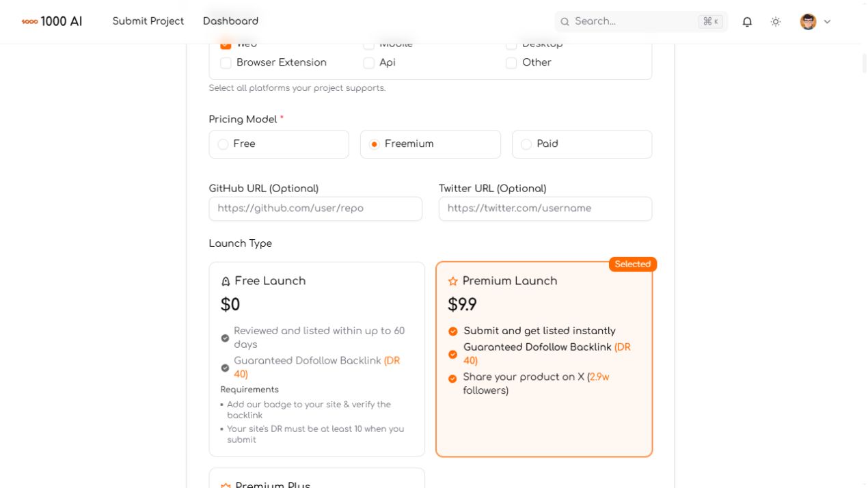Click the 'Requirements' heading in Free Launch
Viewport: 868px width, 488px height.
pyautogui.click(x=249, y=390)
